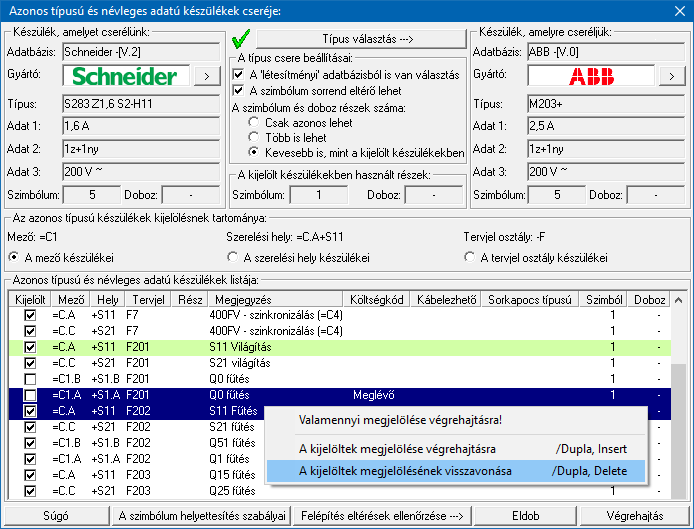Click source 'Adat 1' field 1,6 A
694x529 pixels.
click(x=141, y=126)
